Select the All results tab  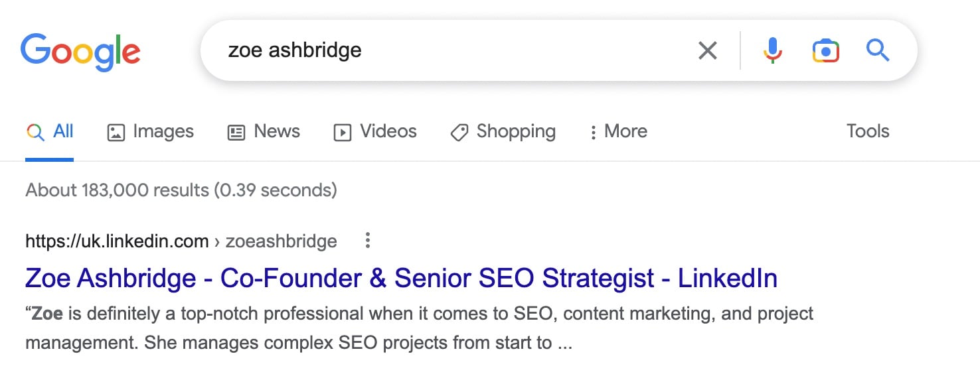click(50, 131)
